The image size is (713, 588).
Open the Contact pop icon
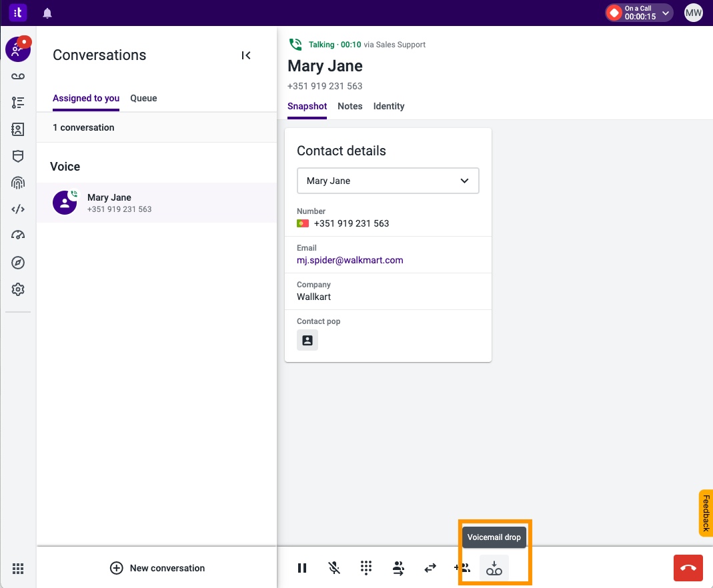[x=307, y=340]
